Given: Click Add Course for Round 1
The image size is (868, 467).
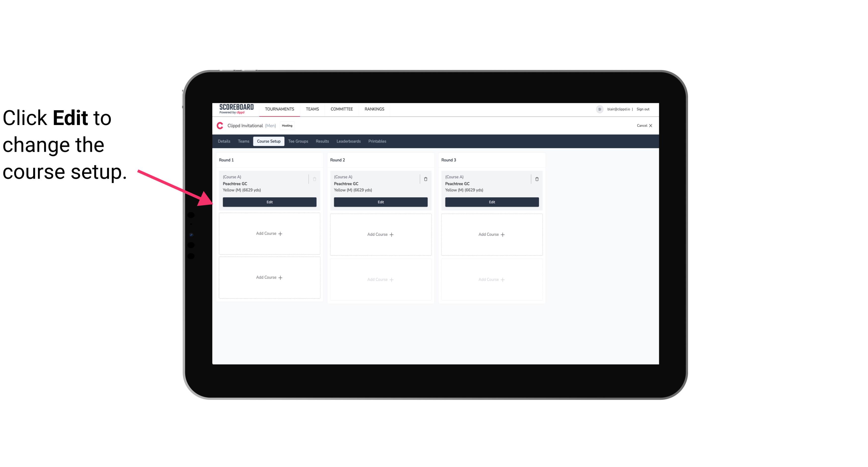Looking at the screenshot, I should point(269,234).
